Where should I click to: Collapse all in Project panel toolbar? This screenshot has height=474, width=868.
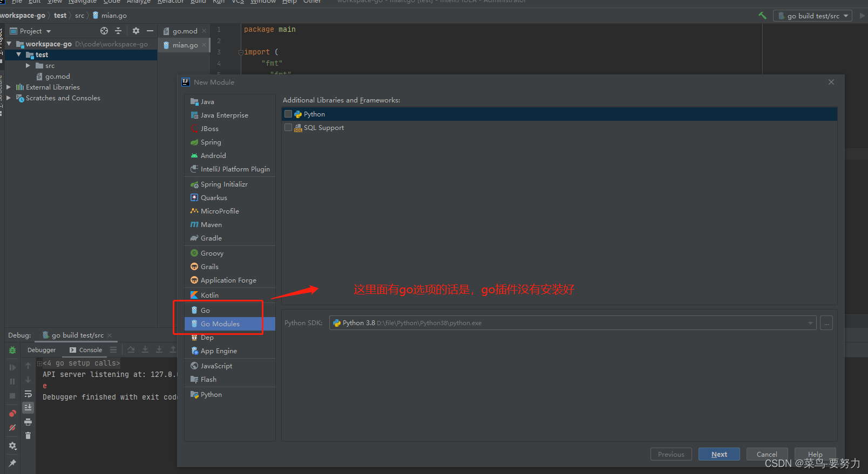coord(118,31)
